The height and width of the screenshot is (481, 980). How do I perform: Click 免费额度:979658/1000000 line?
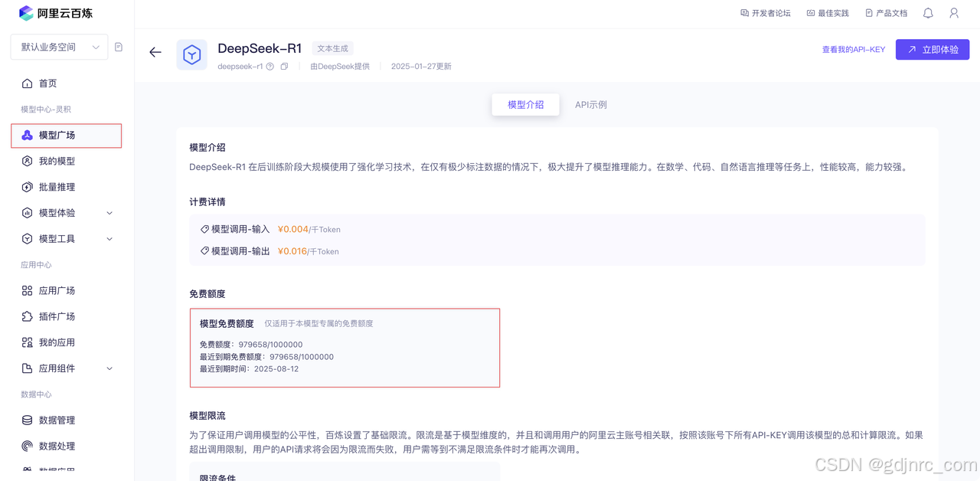pos(251,345)
